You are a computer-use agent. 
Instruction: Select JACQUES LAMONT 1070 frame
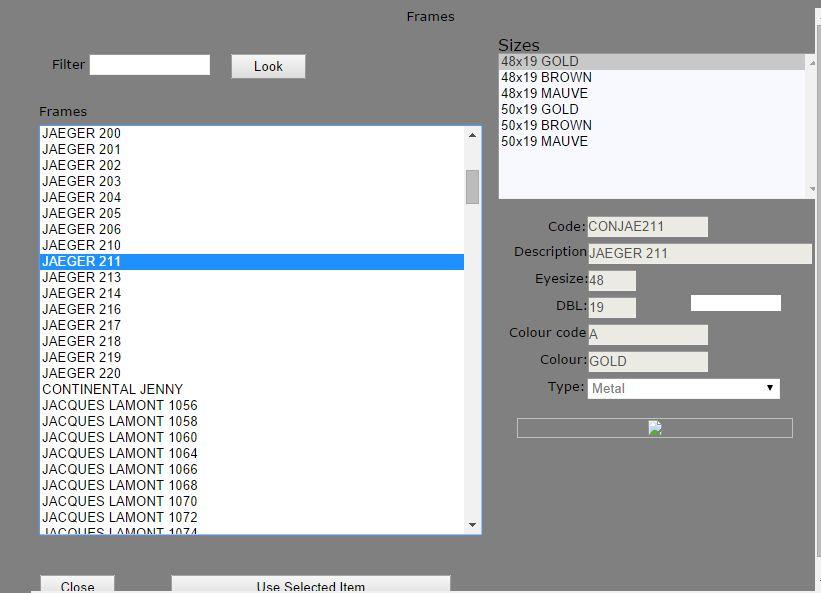(x=252, y=501)
